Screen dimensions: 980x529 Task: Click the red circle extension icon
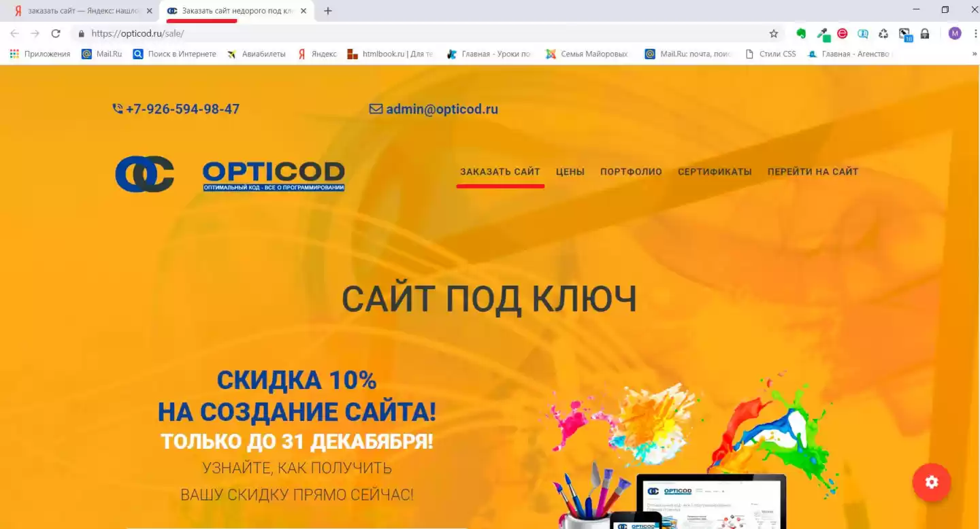[843, 33]
